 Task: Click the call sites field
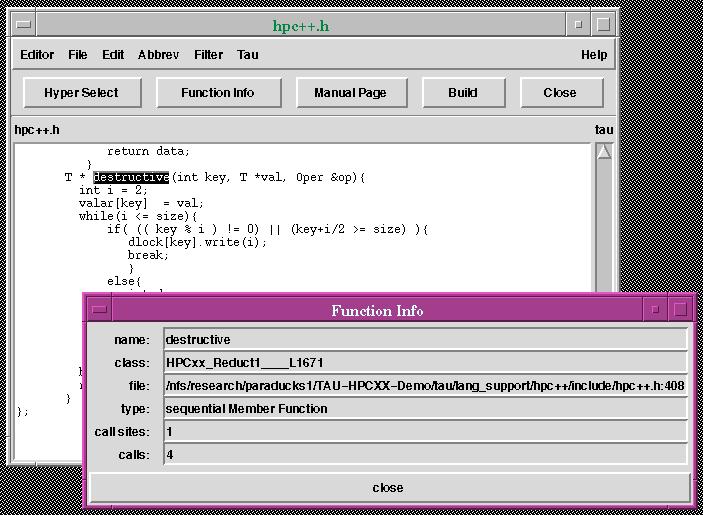point(425,432)
